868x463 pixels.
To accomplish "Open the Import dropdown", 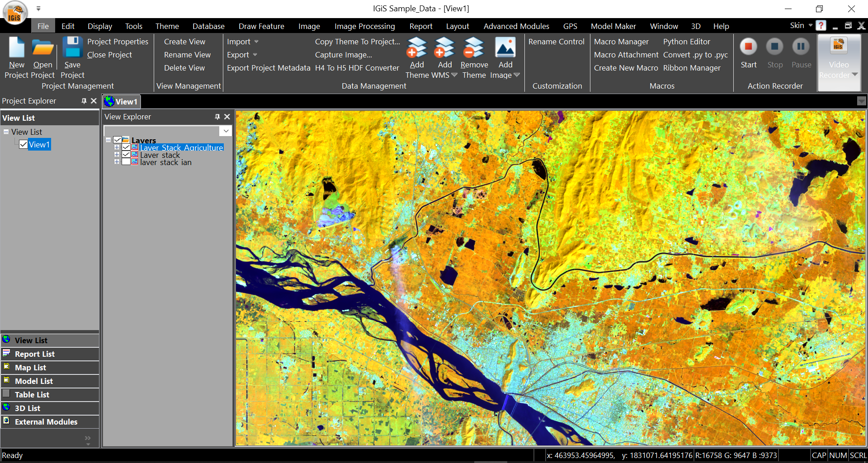I will pos(256,42).
